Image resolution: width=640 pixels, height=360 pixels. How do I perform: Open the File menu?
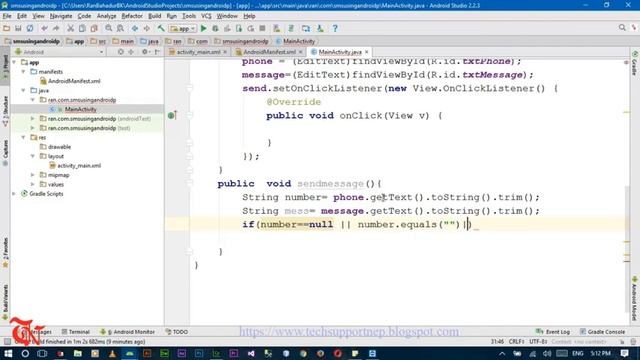point(7,16)
